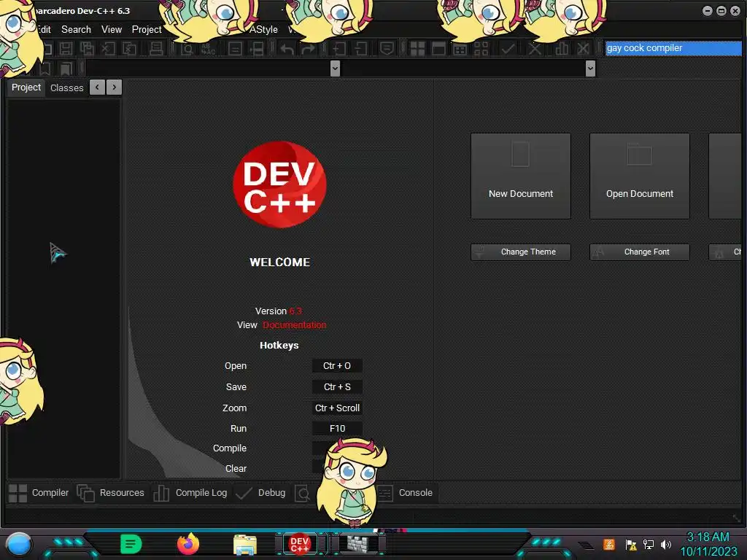Open the compiler set selector combo box
This screenshot has width=747, height=560.
point(673,48)
